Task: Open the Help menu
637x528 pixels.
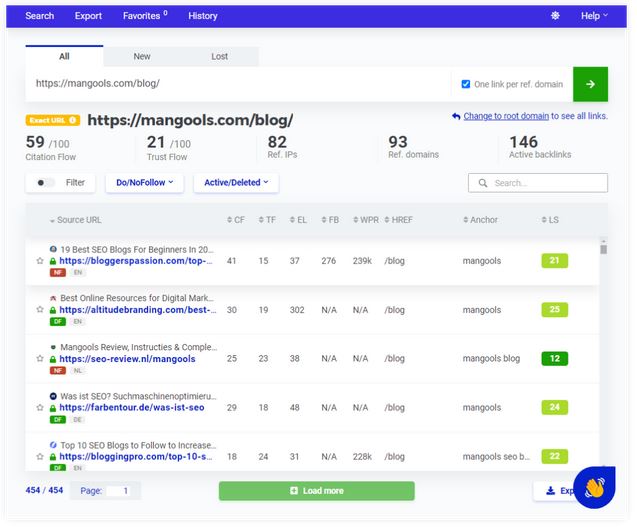Action: 594,16
